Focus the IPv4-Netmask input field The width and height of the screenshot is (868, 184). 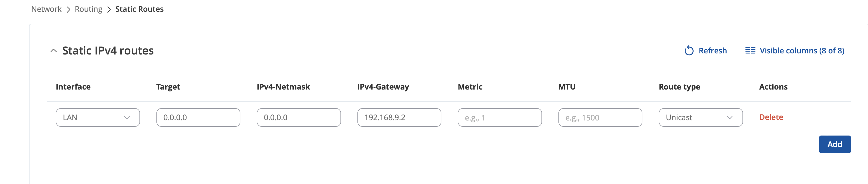tap(299, 117)
